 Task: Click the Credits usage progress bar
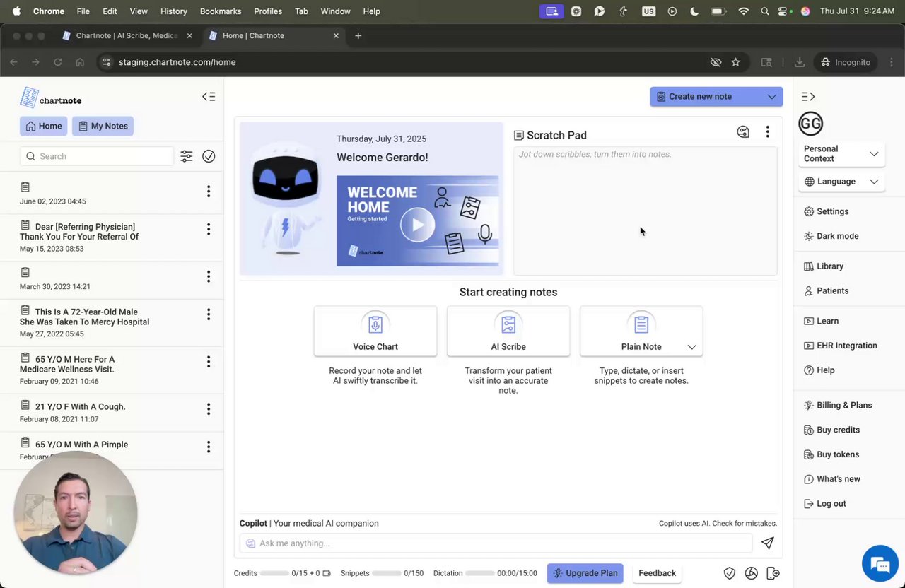click(x=274, y=573)
